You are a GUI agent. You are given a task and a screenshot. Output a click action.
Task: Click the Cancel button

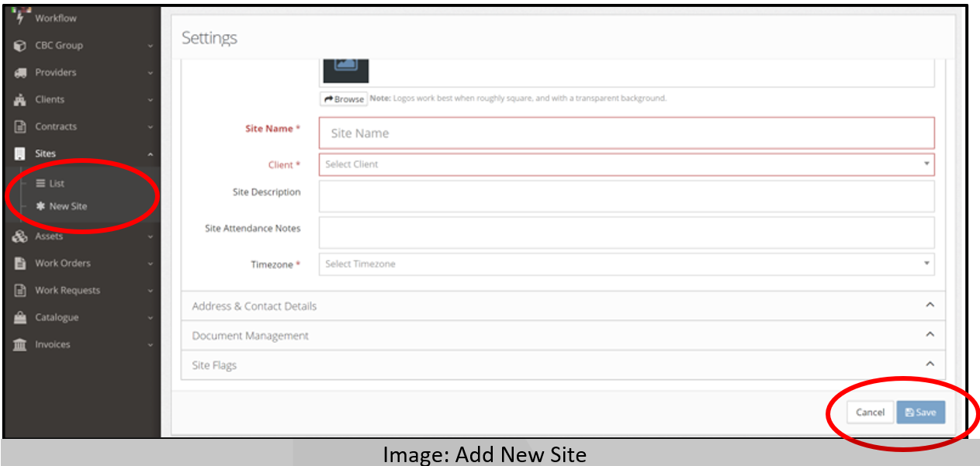point(869,412)
